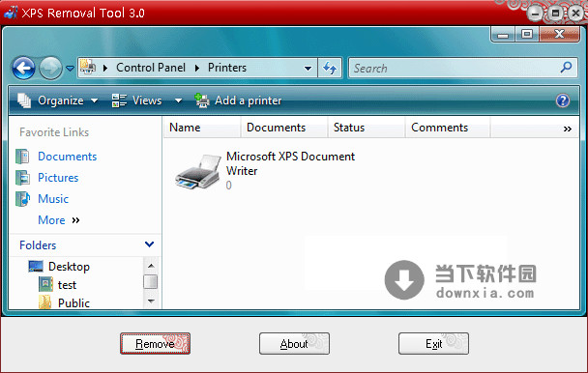Click the Pictures favorite folder icon
This screenshot has height=373, width=588.
click(x=22, y=178)
